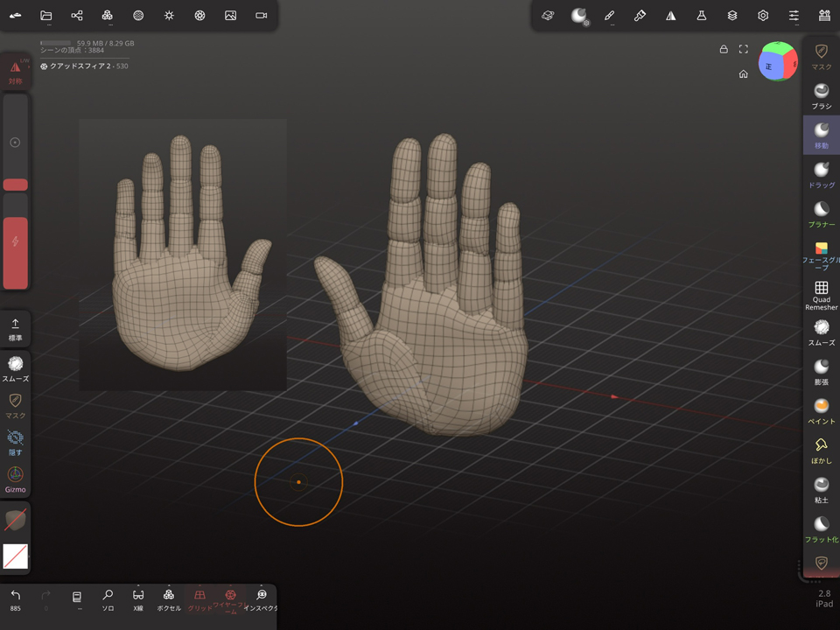This screenshot has height=630, width=840.
Task: Toggle Symmetry (対称) button
Action: tap(15, 72)
